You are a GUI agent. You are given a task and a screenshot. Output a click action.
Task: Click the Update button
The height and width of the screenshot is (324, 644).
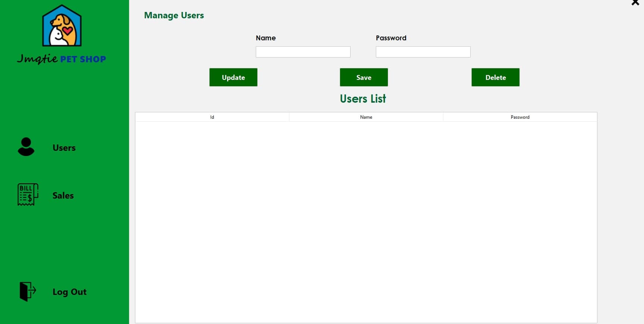(233, 77)
